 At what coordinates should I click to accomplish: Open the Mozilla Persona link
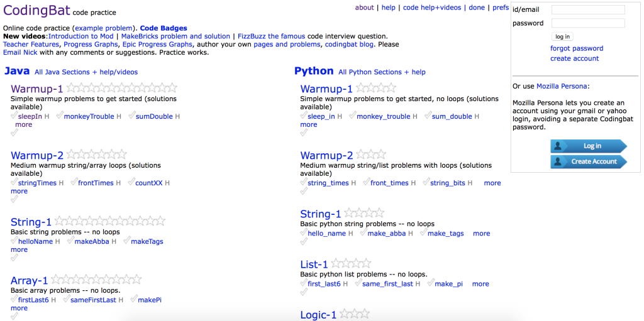(561, 86)
